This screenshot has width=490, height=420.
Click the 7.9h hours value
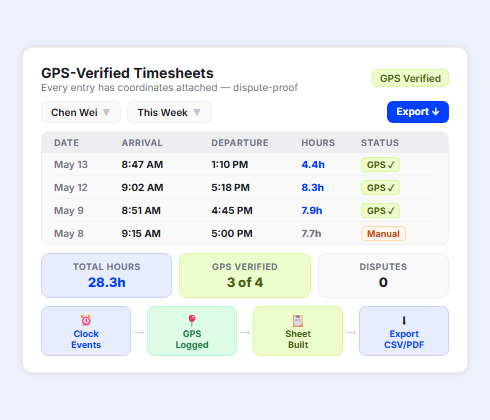coord(312,211)
